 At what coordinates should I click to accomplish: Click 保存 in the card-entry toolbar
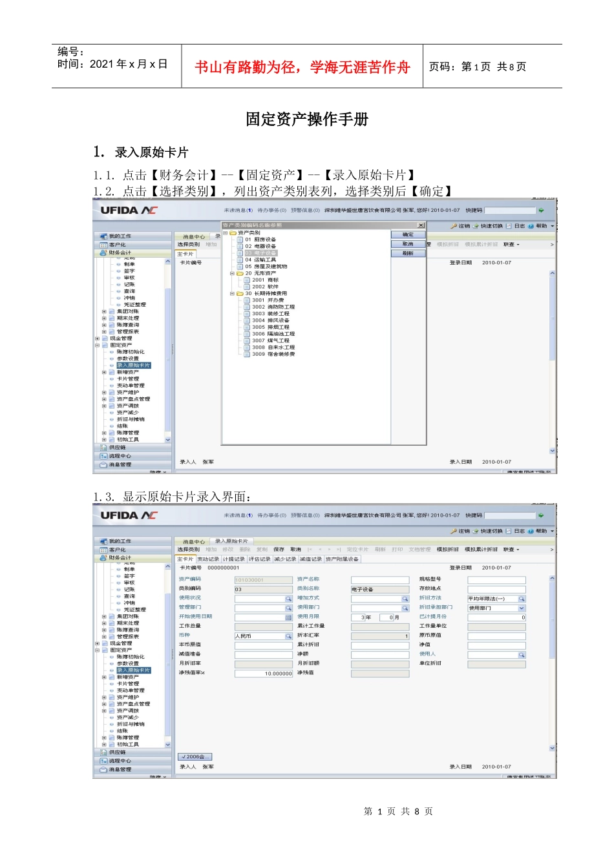[279, 550]
